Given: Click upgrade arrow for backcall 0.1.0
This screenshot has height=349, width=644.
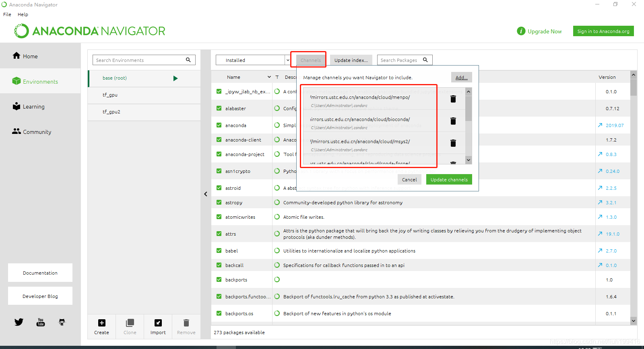Looking at the screenshot, I should click(x=600, y=265).
